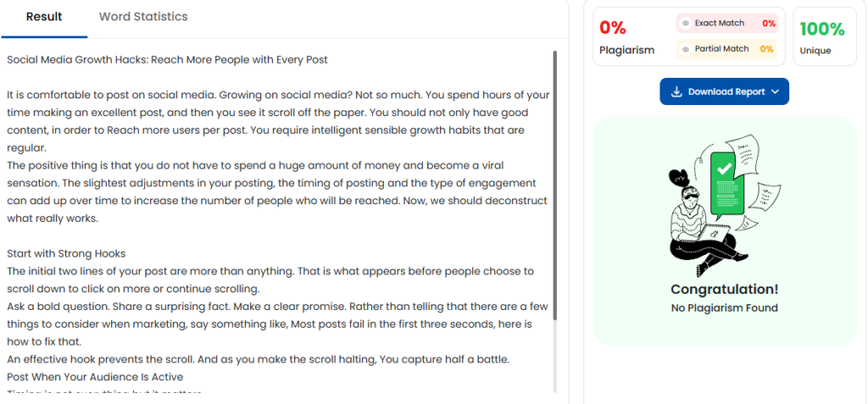The image size is (868, 404).
Task: Toggle the eye icon beside Exact Match
Action: point(686,24)
